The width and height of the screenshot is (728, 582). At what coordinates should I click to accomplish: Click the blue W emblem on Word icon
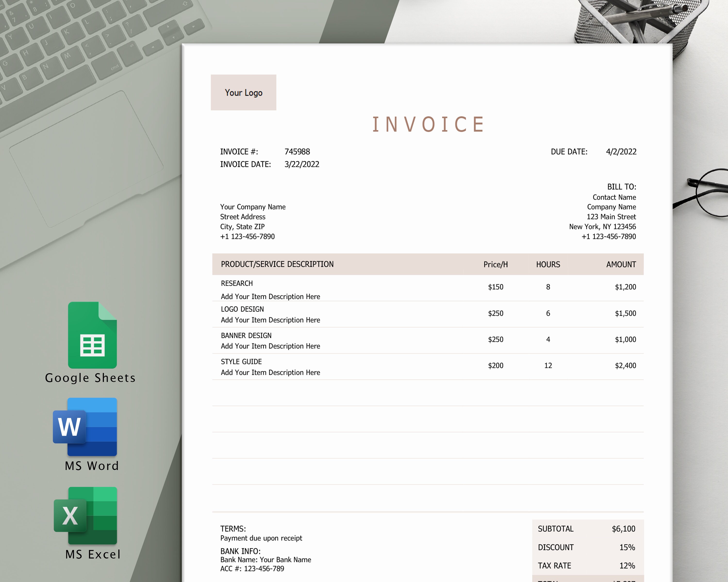pos(70,427)
